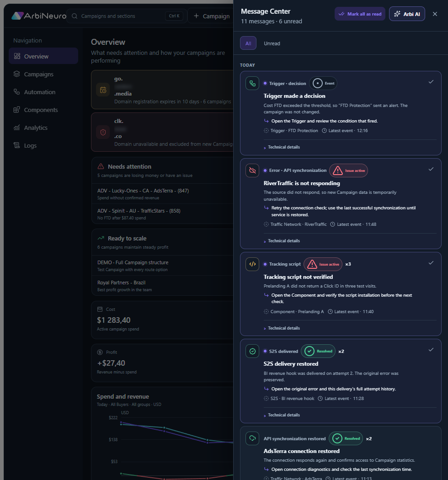
Task: Mark S2S delivery restored as read
Action: (431, 350)
